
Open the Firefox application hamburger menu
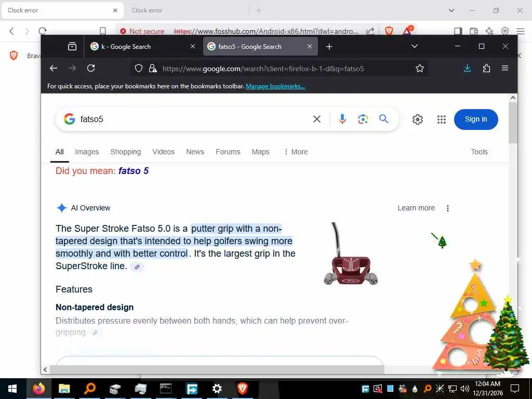[x=505, y=68]
